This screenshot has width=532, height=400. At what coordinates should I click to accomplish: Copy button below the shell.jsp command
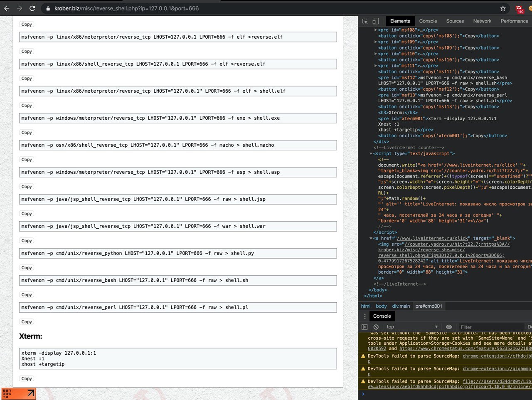pos(27,214)
